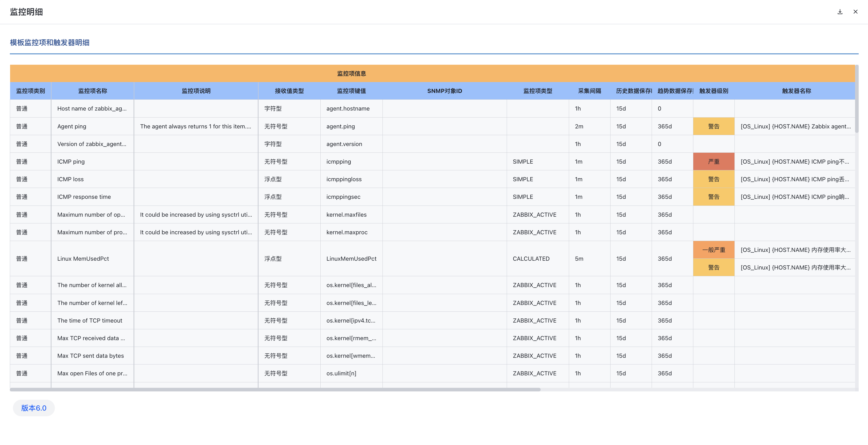Screen dimensions: 868x445
Task: Select the 触发器级别 column header
Action: 713,91
